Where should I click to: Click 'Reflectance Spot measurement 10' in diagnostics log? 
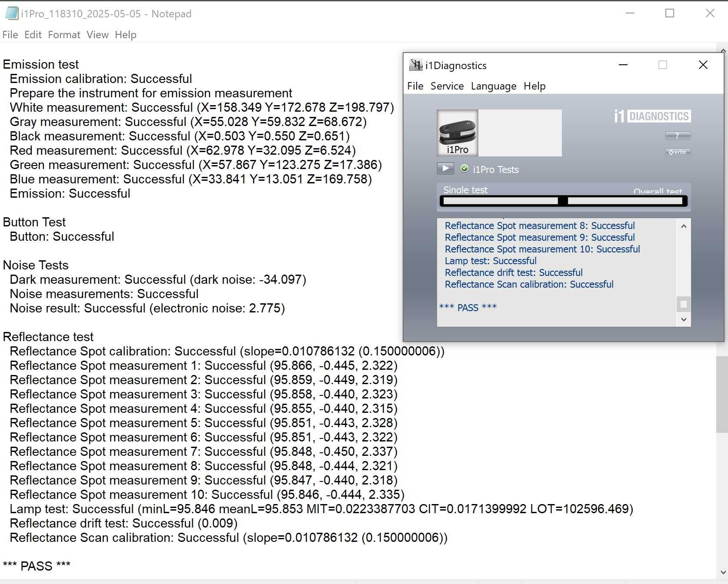coord(542,249)
